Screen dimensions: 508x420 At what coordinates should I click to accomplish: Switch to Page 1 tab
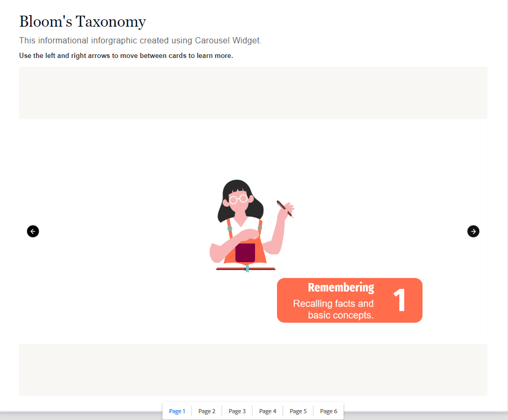(177, 411)
